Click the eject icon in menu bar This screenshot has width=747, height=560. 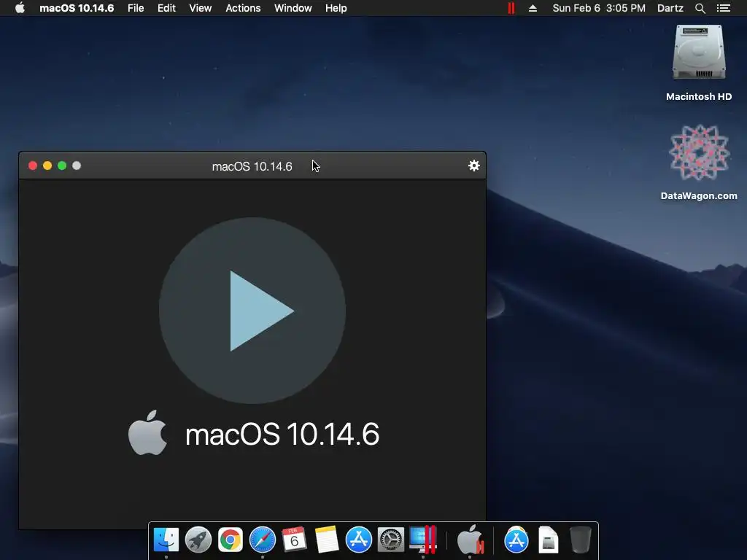pos(533,8)
